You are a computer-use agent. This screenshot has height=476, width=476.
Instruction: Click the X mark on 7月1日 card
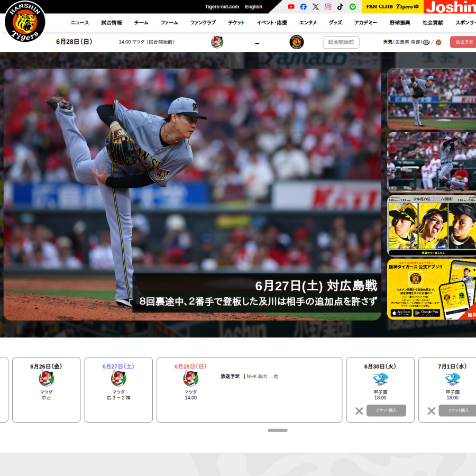pyautogui.click(x=432, y=411)
